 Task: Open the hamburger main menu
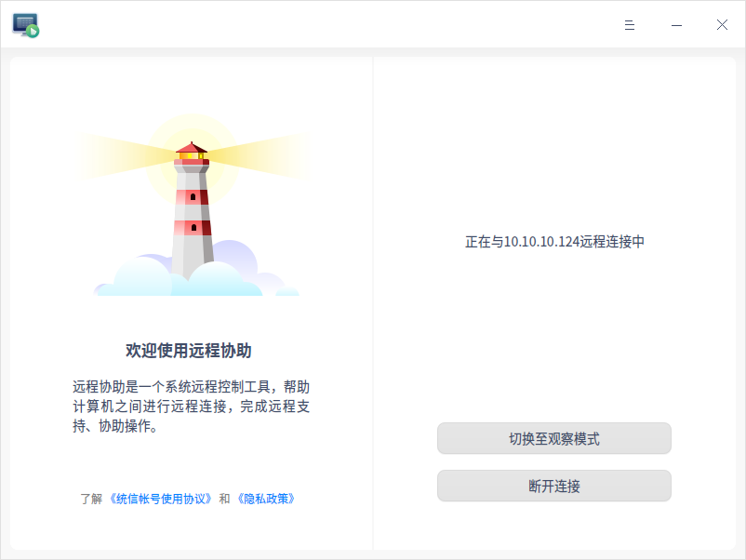point(630,25)
